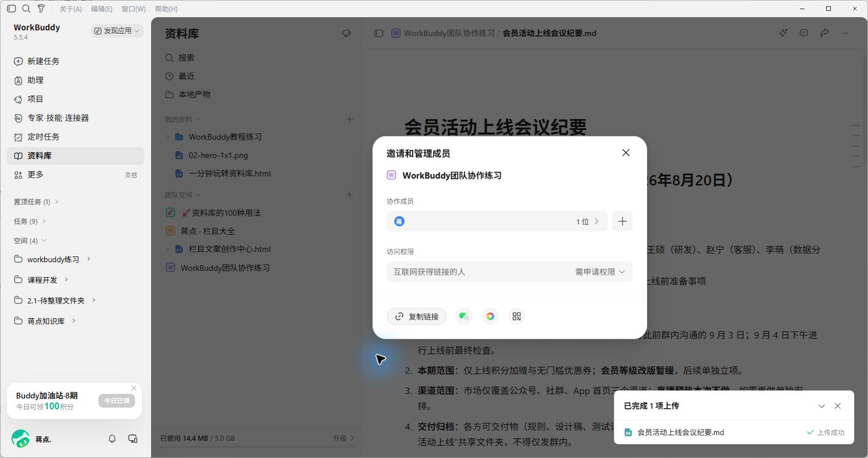Open the more options ellipsis in document toolbar
The image size is (868, 458).
pos(845,33)
